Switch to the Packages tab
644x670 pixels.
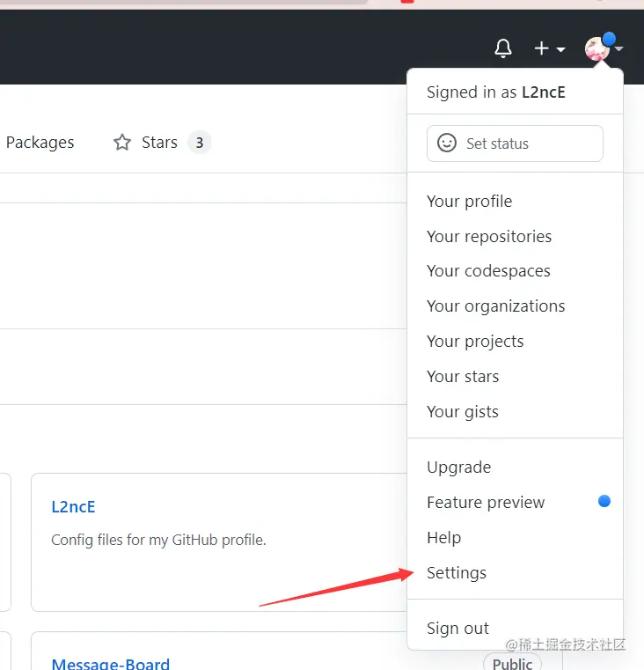click(40, 143)
